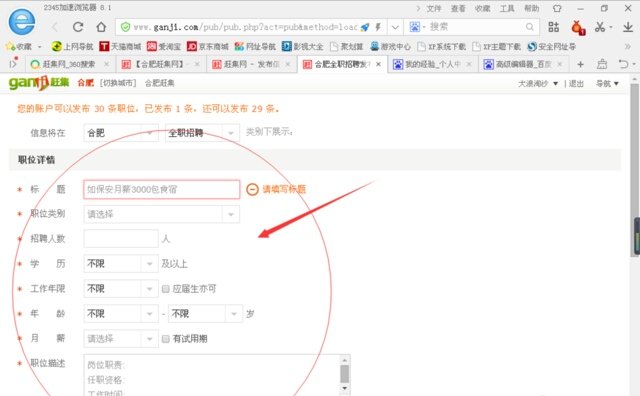This screenshot has height=396, width=640.
Task: Switch to the 赶集网_360搜索 tab
Action: point(69,65)
